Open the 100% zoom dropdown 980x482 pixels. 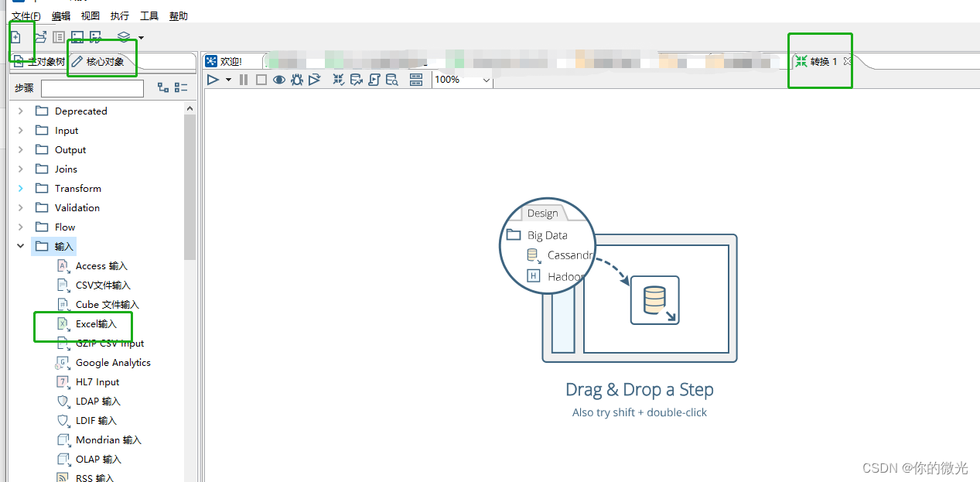coord(463,80)
